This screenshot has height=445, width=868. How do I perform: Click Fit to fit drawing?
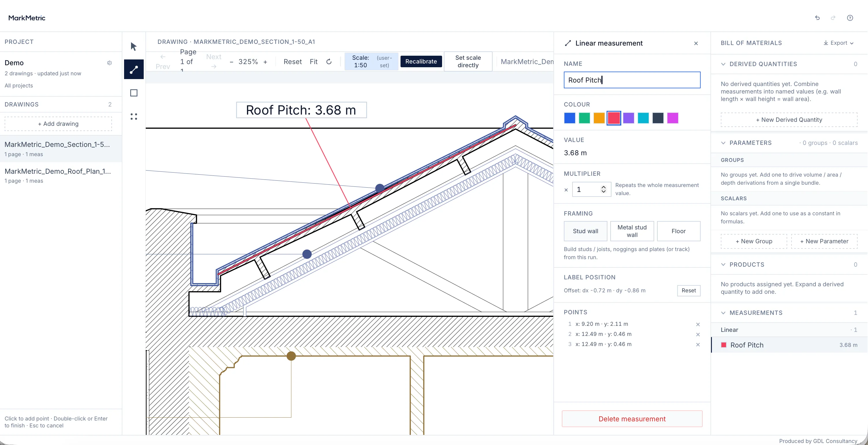[313, 62]
